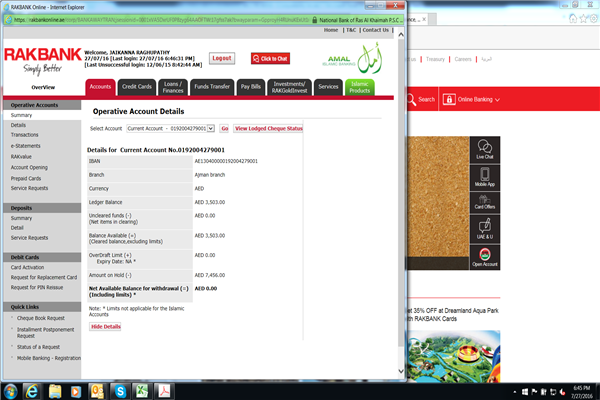Viewport: 600px width, 400px height.
Task: Open the Islamic Products tab
Action: coord(360,87)
